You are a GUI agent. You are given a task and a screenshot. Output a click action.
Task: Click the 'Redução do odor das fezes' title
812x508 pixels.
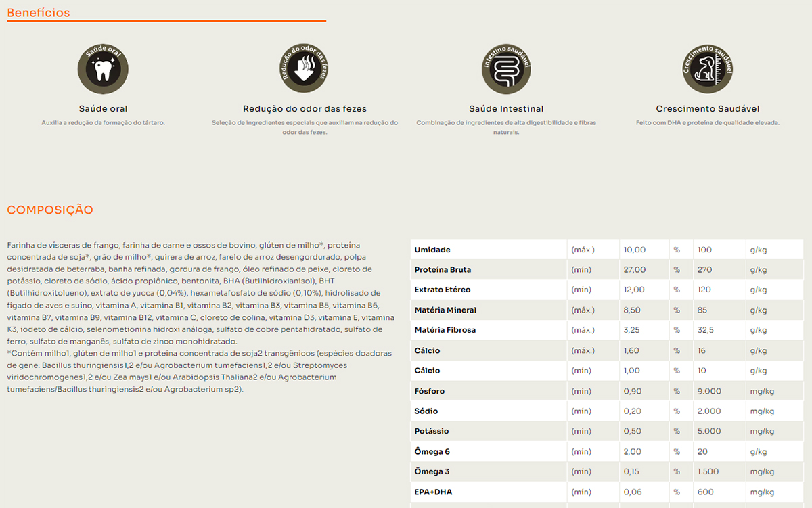tap(304, 108)
